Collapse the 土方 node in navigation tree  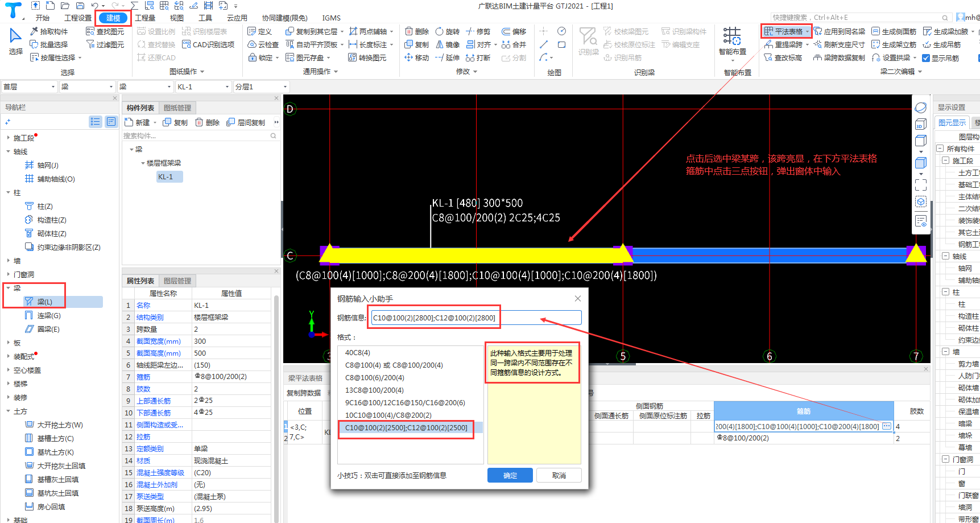(8, 411)
